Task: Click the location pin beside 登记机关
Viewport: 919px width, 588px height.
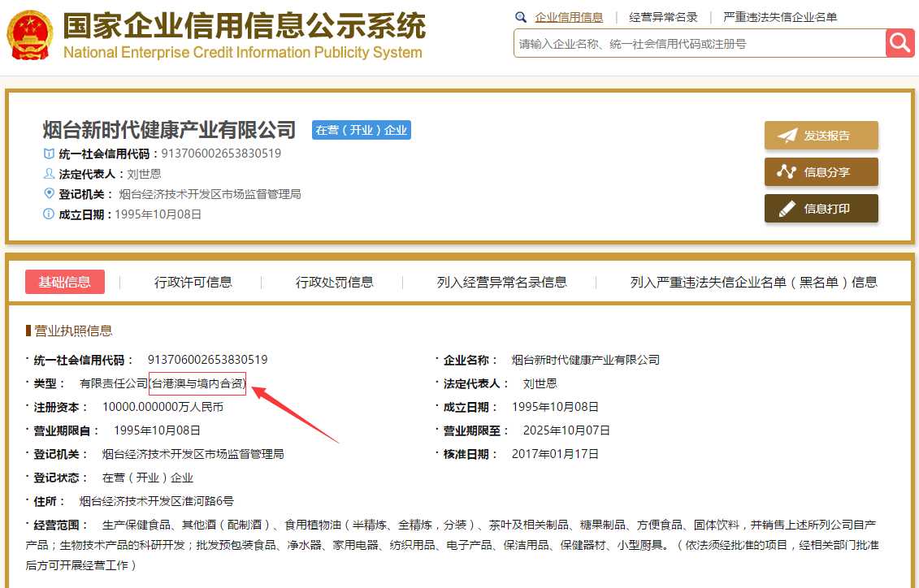Action: click(50, 194)
